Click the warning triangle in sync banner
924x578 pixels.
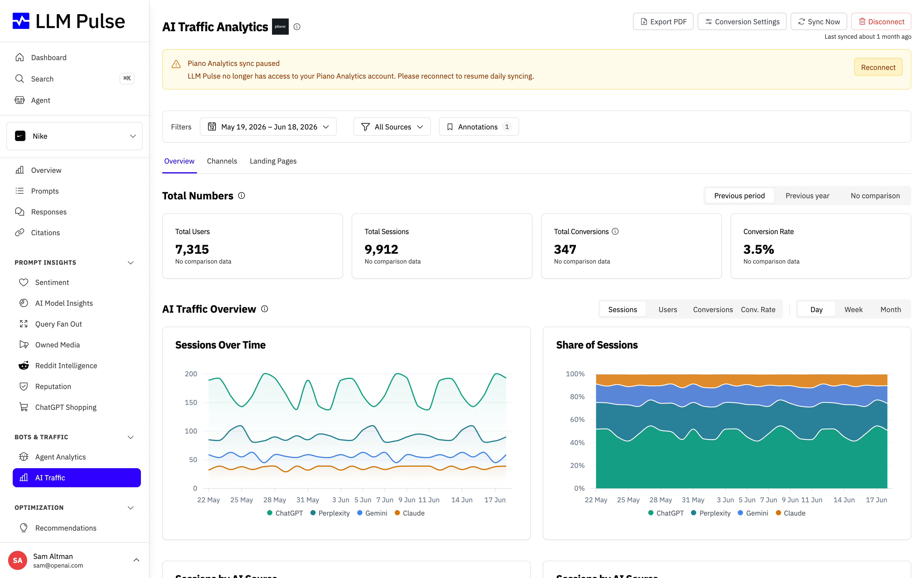(x=176, y=64)
